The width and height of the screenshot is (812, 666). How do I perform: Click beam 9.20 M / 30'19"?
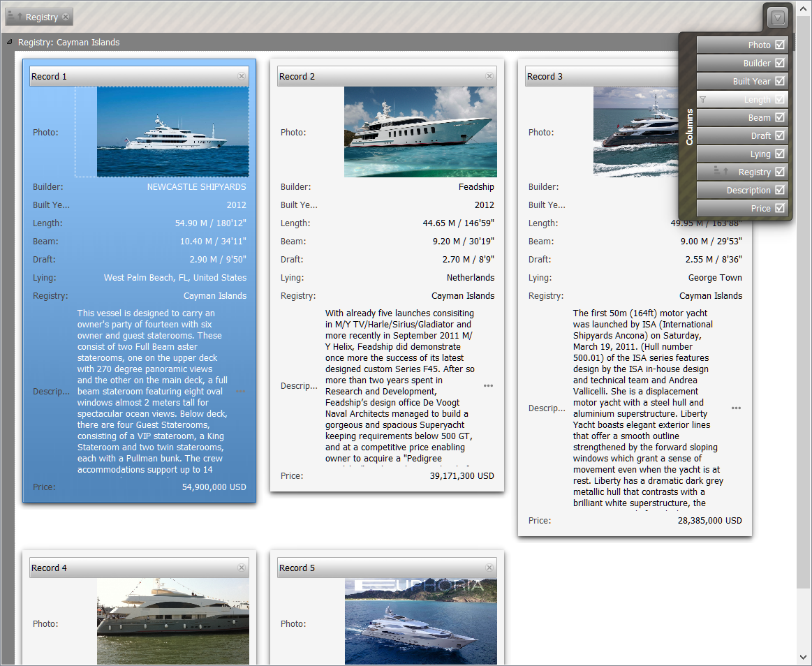pyautogui.click(x=464, y=241)
